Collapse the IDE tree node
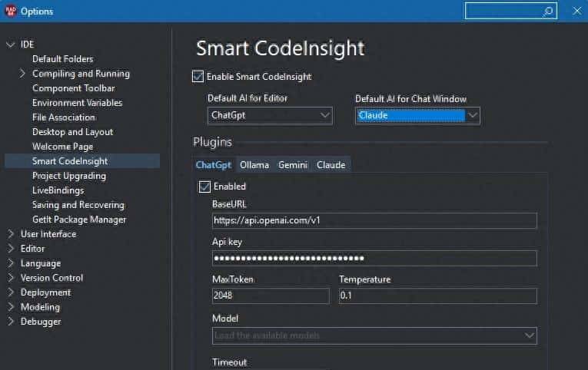Image resolution: width=588 pixels, height=370 pixels. 11,45
